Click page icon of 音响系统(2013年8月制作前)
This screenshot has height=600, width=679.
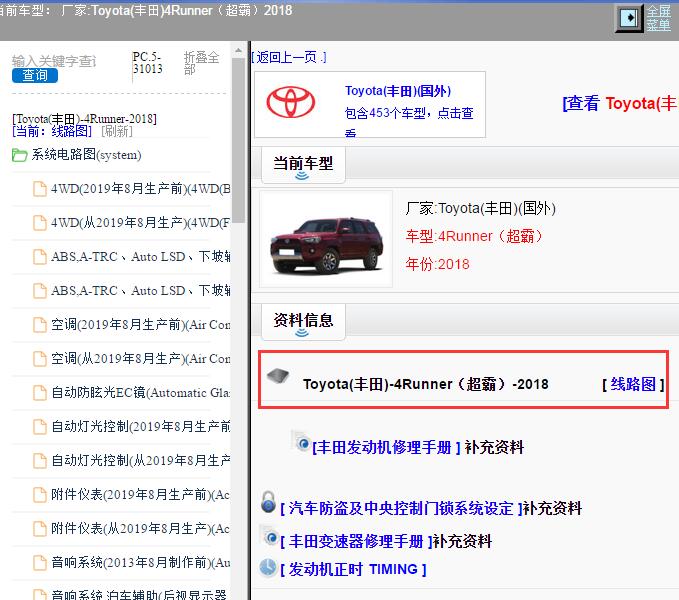coord(40,562)
